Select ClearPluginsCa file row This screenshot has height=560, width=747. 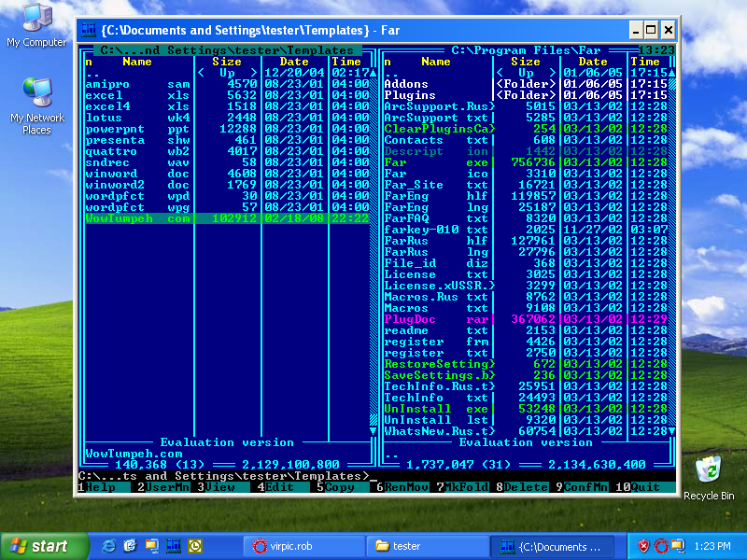526,129
